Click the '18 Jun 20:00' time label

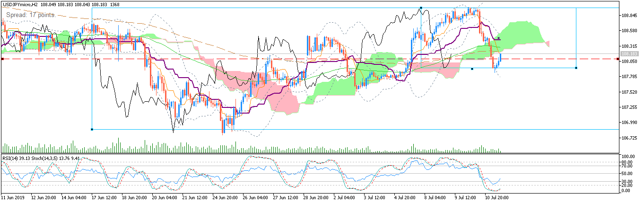click(133, 197)
